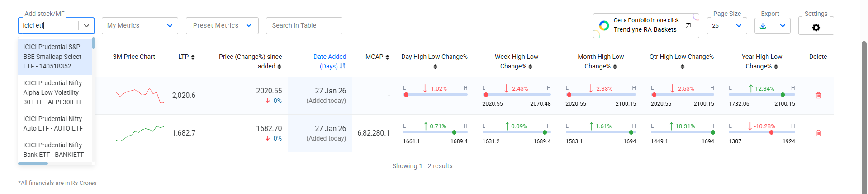Delete the first row with trash icon
Viewport: 868px width, 194px height.
(x=818, y=95)
